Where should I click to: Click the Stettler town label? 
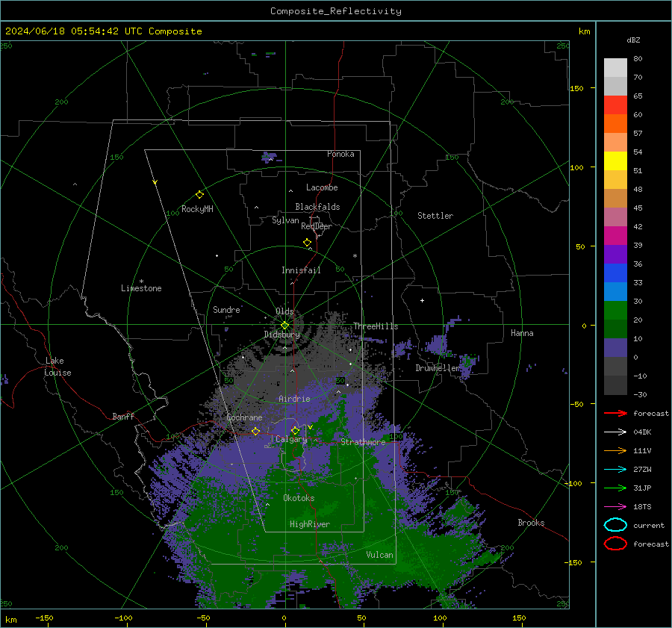(x=435, y=216)
